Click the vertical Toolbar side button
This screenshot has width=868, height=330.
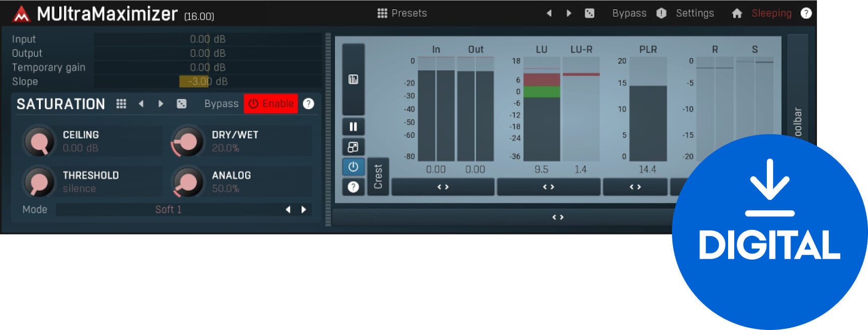798,122
